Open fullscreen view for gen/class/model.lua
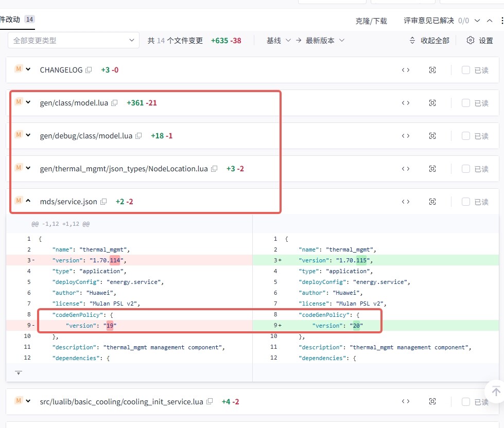 coord(432,103)
